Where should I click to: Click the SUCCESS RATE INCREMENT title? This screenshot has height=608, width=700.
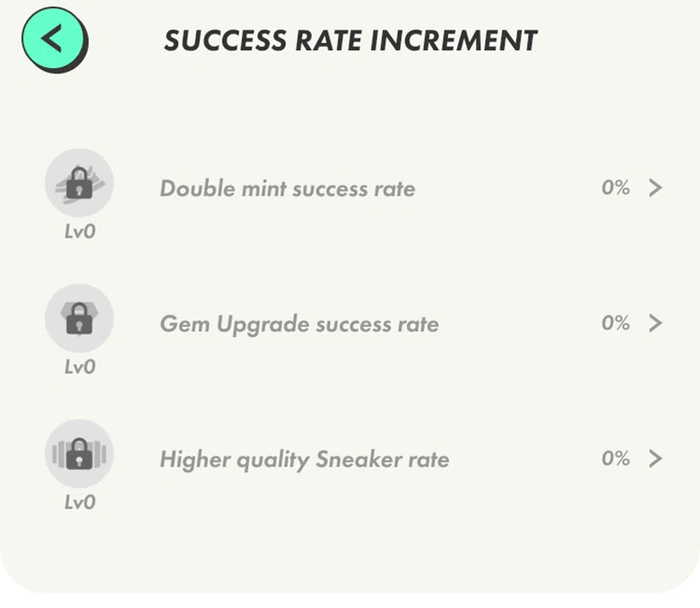pyautogui.click(x=350, y=40)
